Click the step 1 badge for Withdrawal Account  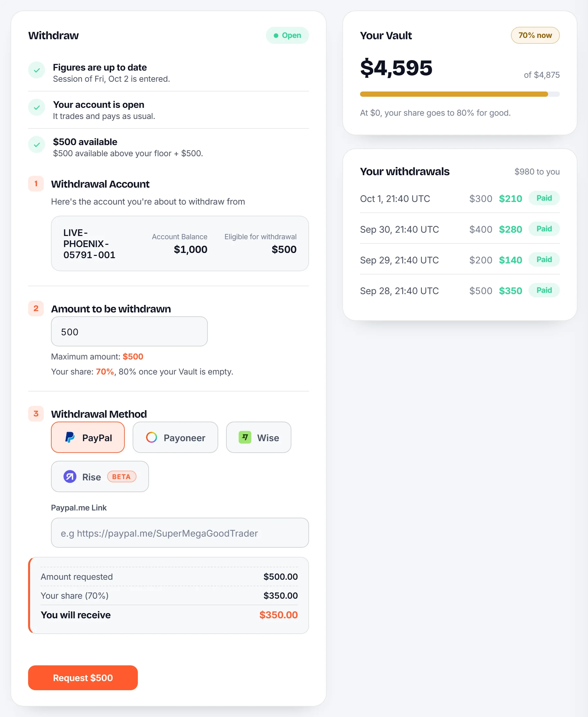coord(36,184)
